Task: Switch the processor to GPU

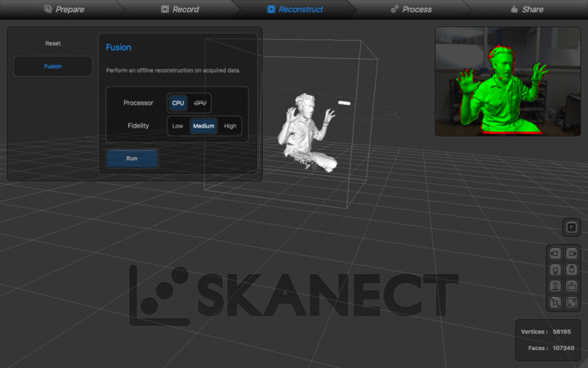Action: (200, 103)
